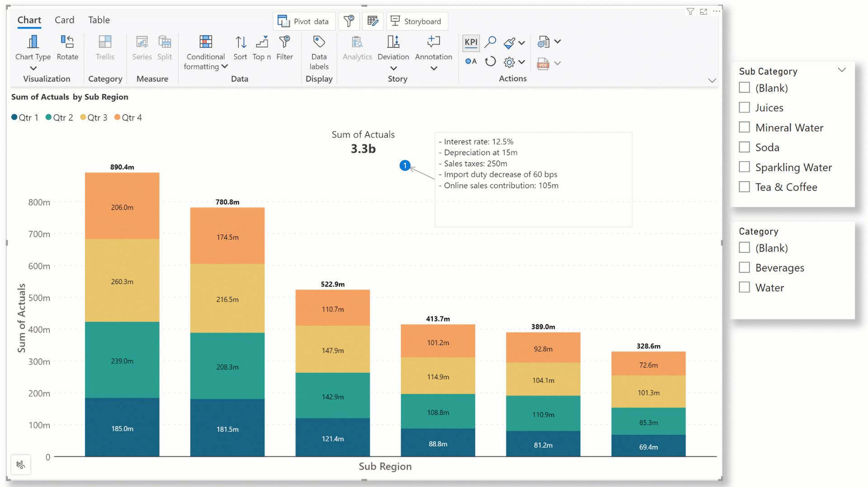Expand the Chart Type dropdown

33,68
